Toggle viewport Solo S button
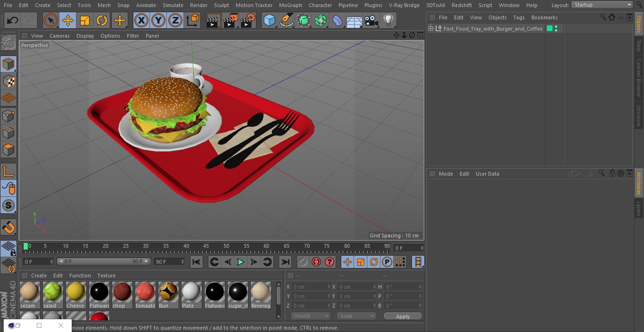The height and width of the screenshot is (332, 644). (x=8, y=206)
